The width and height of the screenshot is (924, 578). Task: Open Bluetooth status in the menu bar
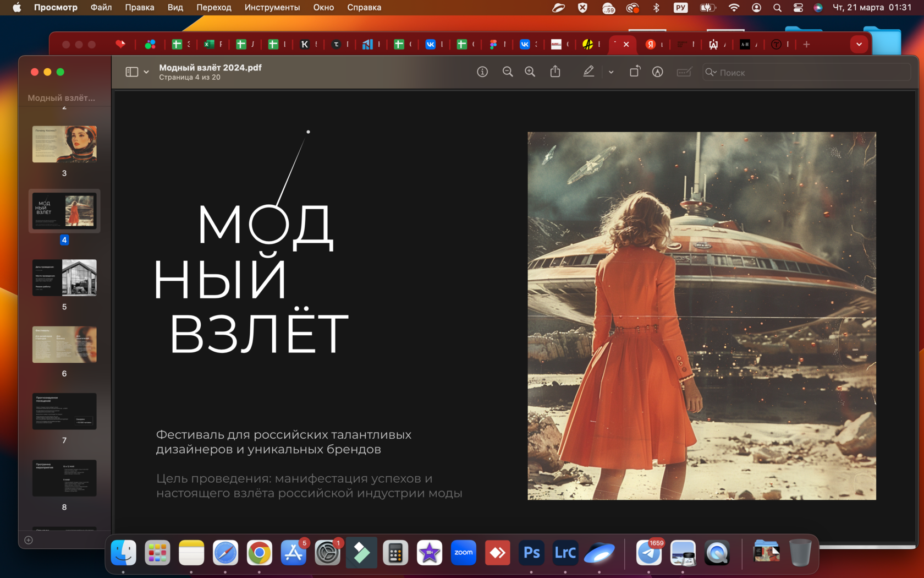coord(656,8)
